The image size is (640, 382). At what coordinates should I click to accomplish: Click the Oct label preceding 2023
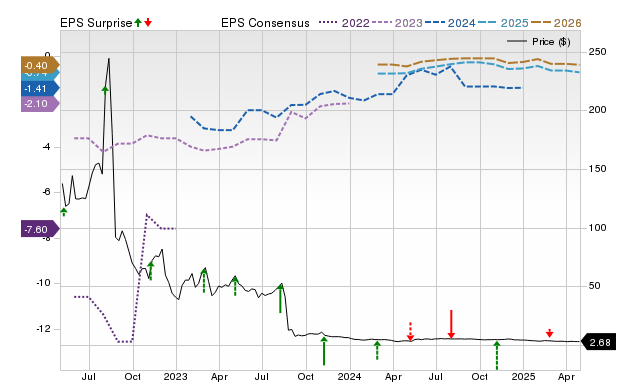(x=132, y=376)
